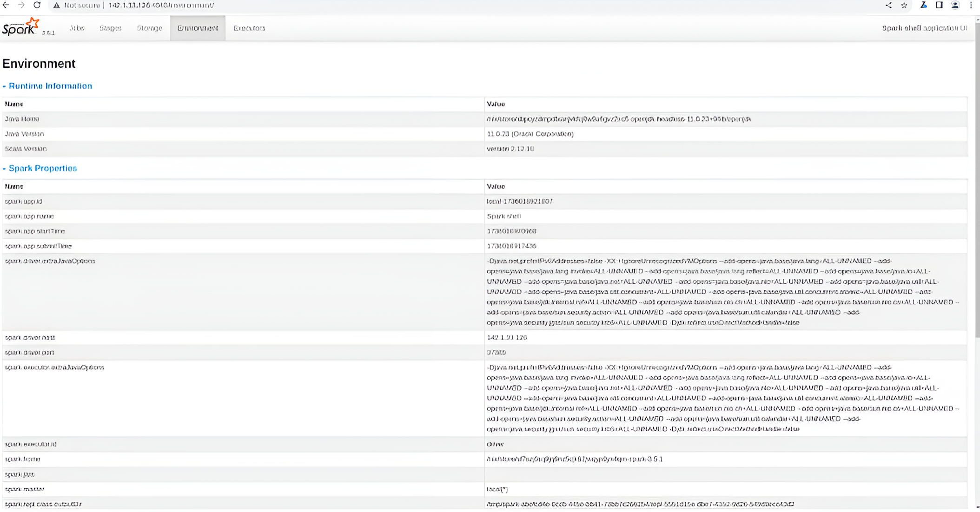Click the Spark shell application UI link

click(924, 28)
